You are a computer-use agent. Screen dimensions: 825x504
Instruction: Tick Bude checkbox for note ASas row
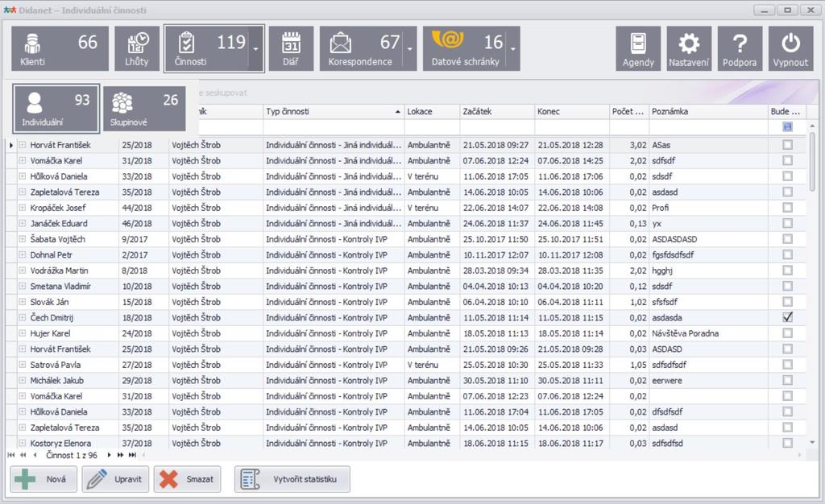787,145
